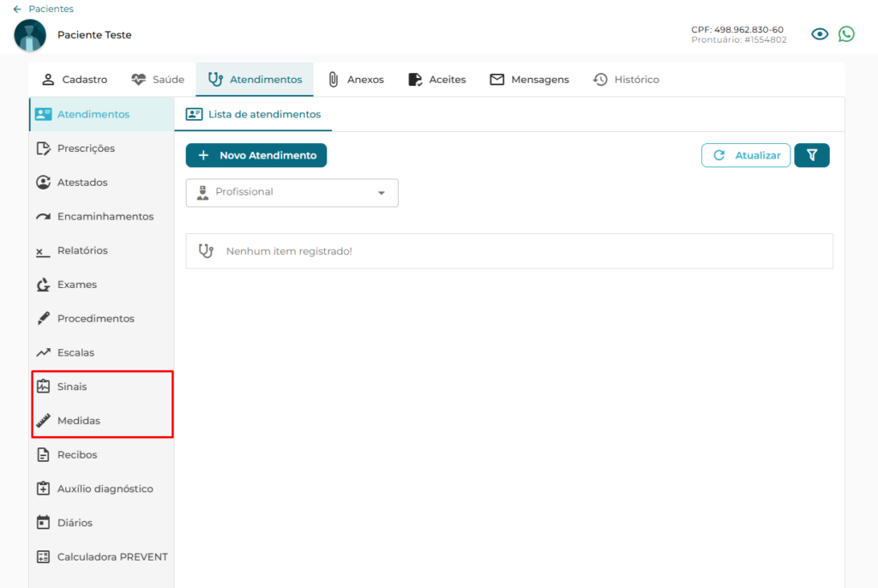The height and width of the screenshot is (588, 878).
Task: Open the Relatórios sidebar icon
Action: pos(43,251)
